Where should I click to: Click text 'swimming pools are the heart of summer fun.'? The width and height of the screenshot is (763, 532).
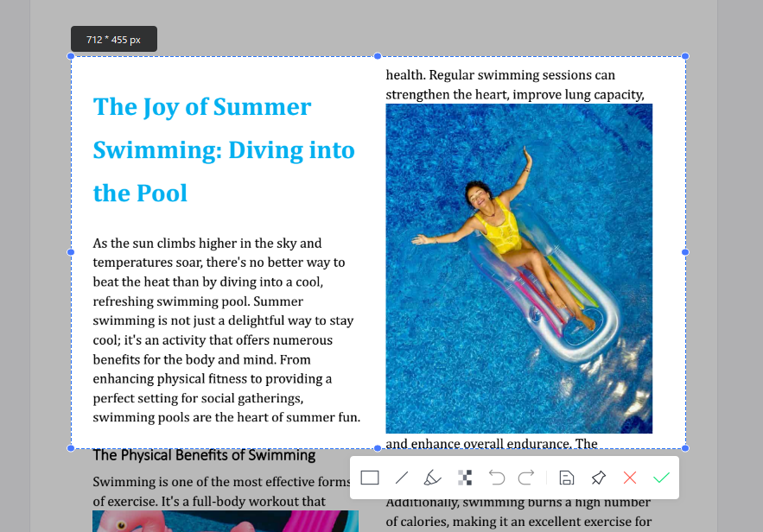pyautogui.click(x=226, y=417)
